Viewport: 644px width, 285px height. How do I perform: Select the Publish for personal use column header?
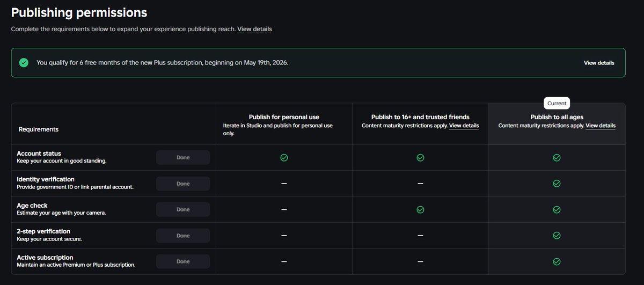click(284, 117)
